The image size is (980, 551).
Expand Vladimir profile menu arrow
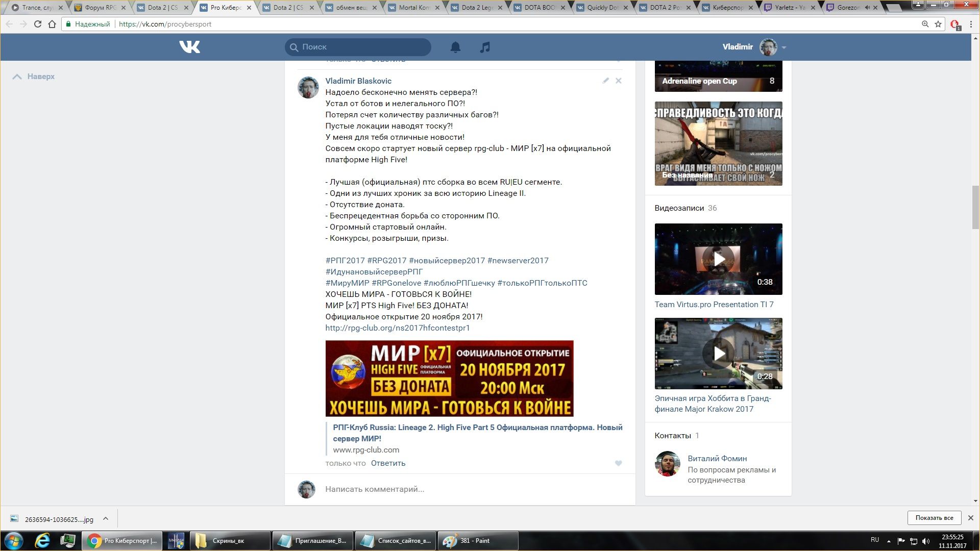pyautogui.click(x=784, y=47)
